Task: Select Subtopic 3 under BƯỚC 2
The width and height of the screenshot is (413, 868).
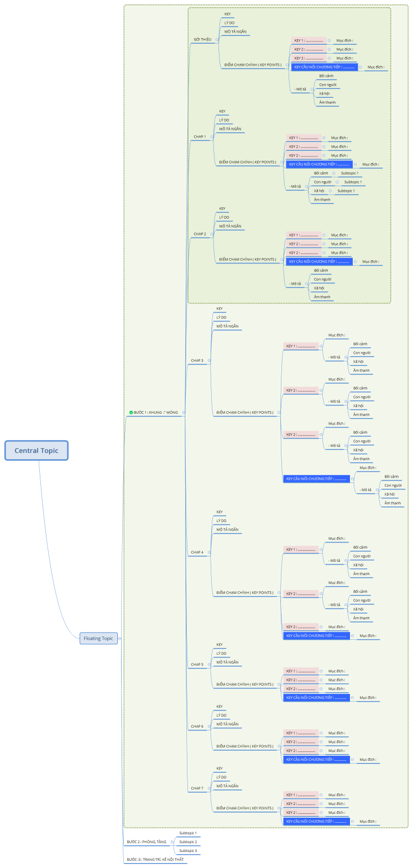Action: click(188, 851)
